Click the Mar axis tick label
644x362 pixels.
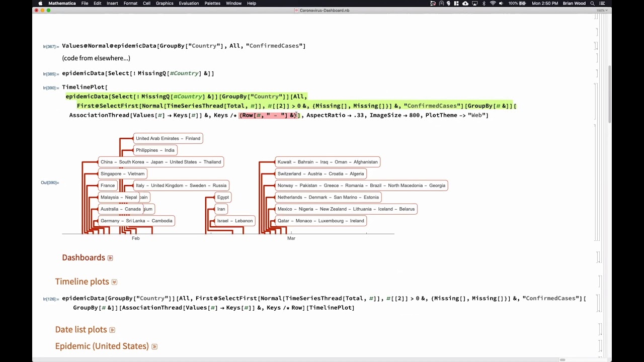[291, 238]
